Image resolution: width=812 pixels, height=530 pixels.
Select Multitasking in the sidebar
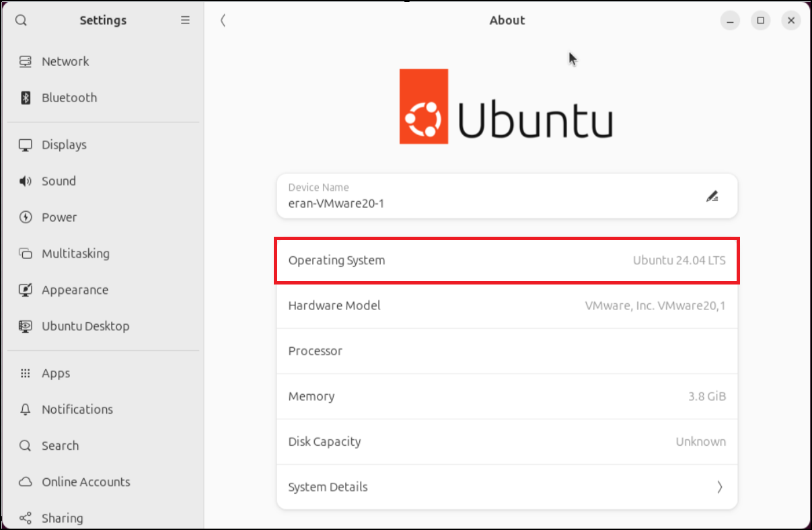(75, 254)
